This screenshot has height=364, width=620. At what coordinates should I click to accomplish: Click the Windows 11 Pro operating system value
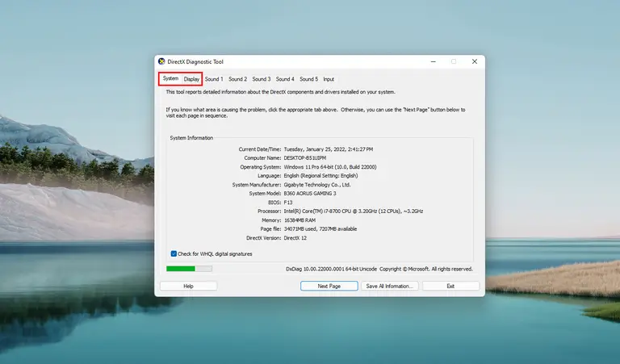click(x=330, y=167)
